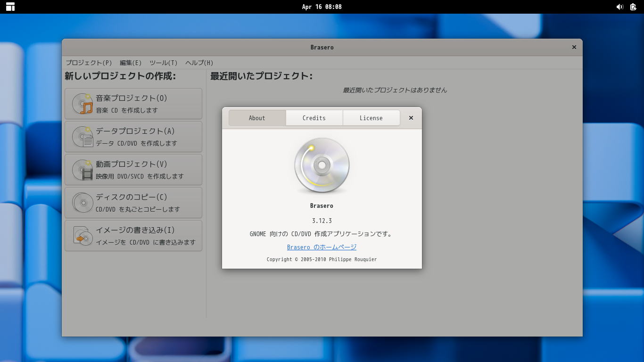Click the clock showing Apr 16 08:08

tap(322, 7)
